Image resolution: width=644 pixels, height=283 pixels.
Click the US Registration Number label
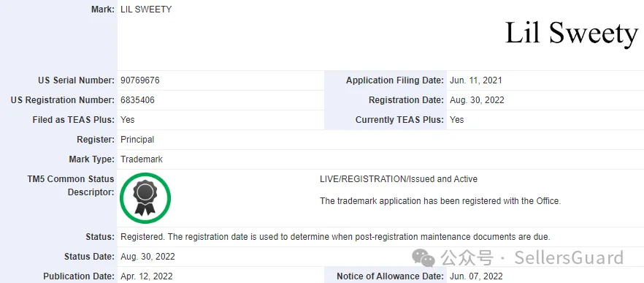click(63, 100)
